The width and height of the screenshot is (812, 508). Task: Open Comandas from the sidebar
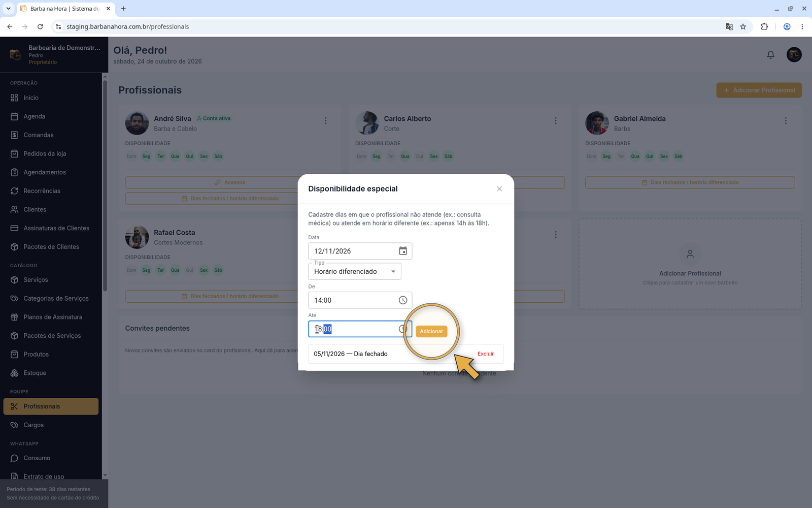51,135
